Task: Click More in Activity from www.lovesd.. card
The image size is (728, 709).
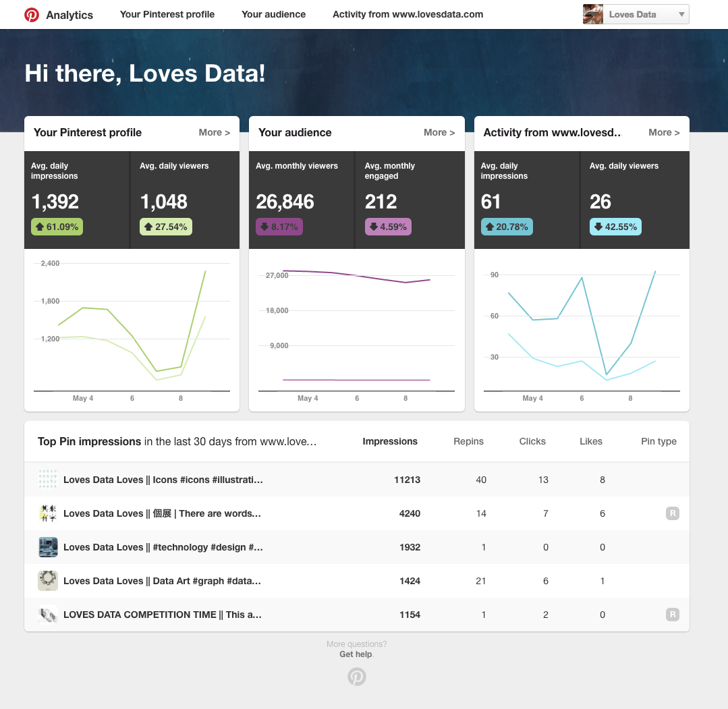Action: click(x=664, y=132)
